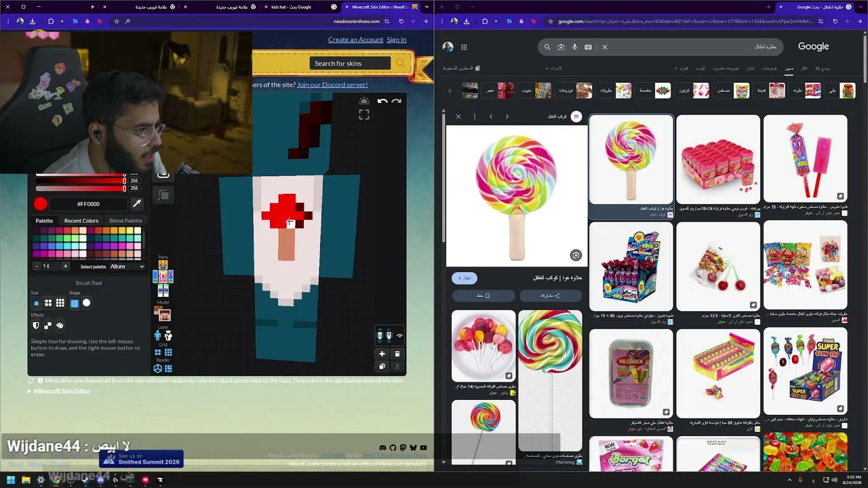Viewport: 868px width, 488px height.
Task: Adjust the red alpha slider showing 255
Action: click(80, 188)
